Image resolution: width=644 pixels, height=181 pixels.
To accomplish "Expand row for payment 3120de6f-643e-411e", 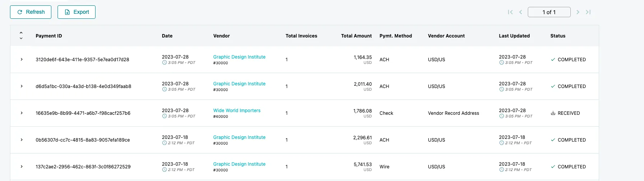I will [21, 59].
